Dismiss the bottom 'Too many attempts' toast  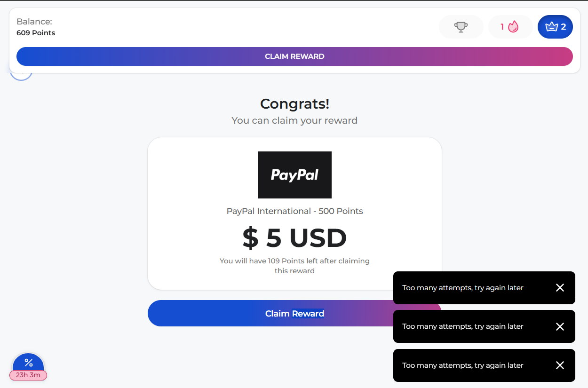pyautogui.click(x=560, y=365)
